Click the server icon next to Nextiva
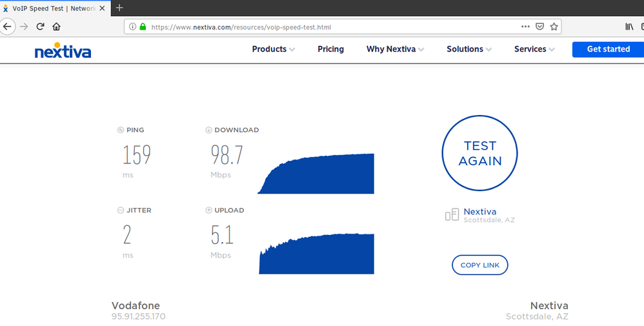 click(x=452, y=214)
